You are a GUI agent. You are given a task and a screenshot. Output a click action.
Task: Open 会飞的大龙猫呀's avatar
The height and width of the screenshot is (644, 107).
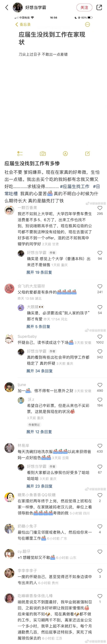9,288
